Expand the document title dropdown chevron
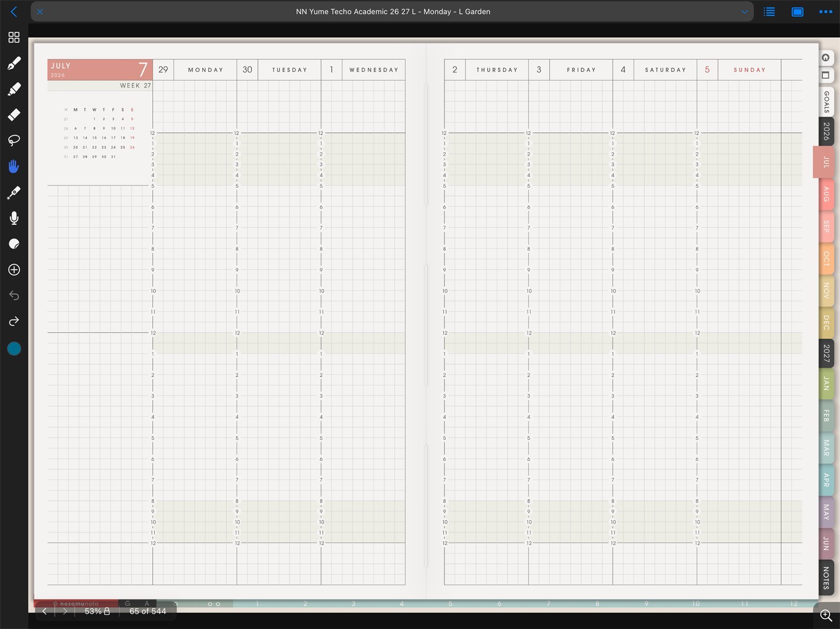The width and height of the screenshot is (840, 629). (744, 12)
